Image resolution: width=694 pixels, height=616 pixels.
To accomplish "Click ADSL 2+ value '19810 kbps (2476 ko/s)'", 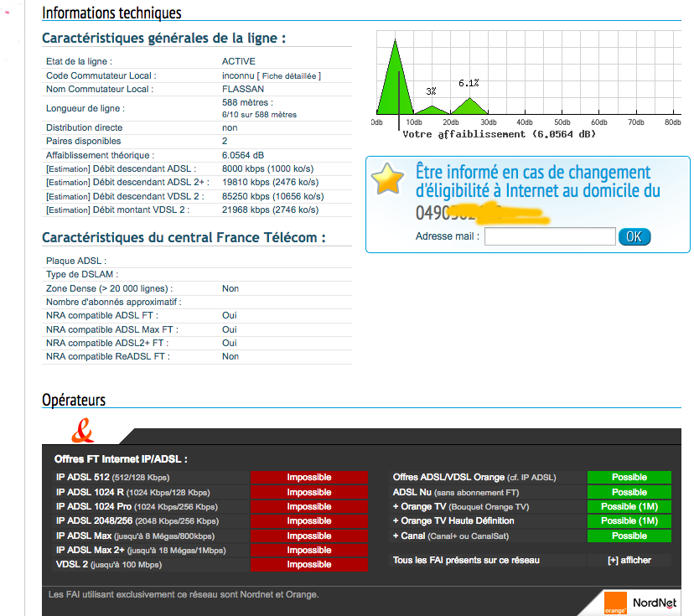I will (271, 183).
